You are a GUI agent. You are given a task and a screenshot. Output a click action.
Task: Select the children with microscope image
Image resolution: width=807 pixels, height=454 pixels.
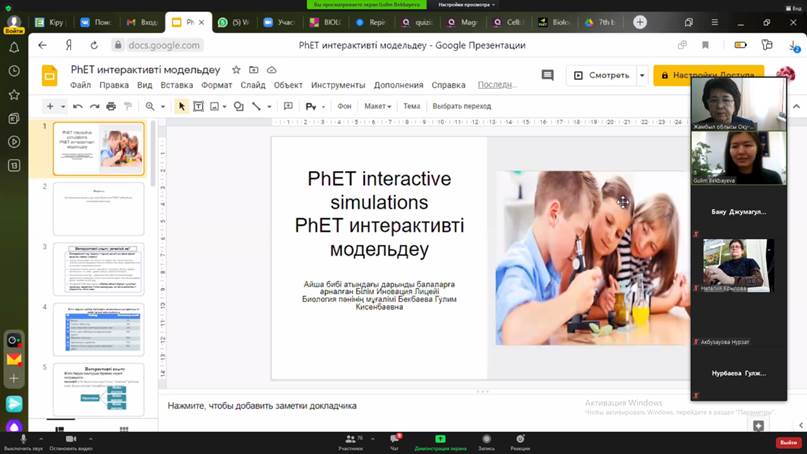[x=592, y=258]
